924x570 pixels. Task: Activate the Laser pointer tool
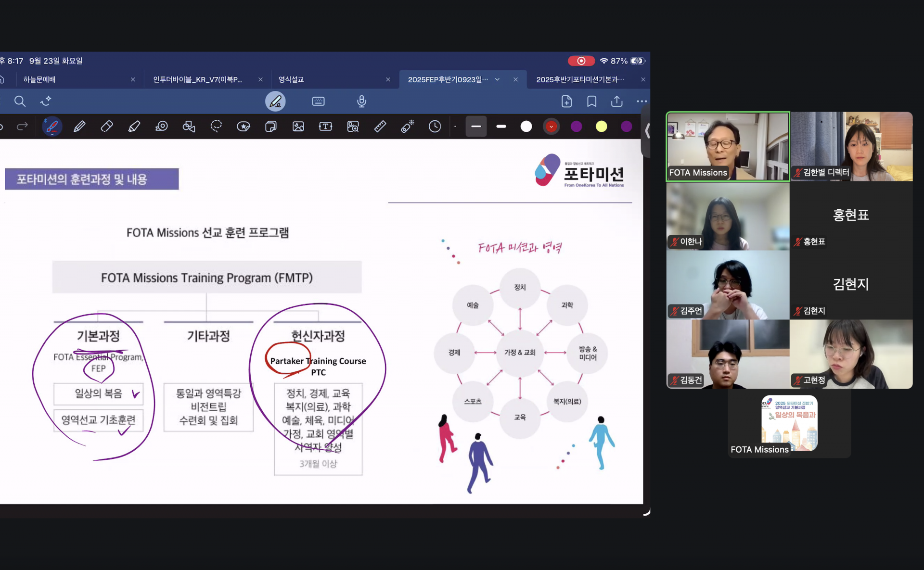pyautogui.click(x=408, y=127)
